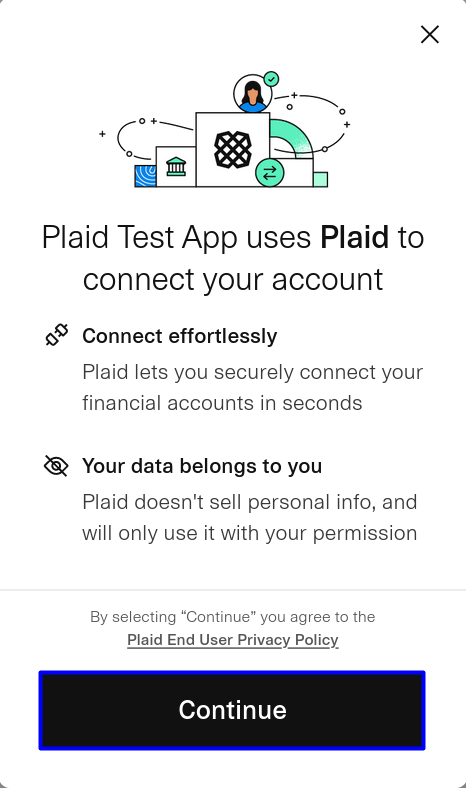Click the user avatar in illustration
Image resolution: width=466 pixels, height=788 pixels.
(252, 94)
